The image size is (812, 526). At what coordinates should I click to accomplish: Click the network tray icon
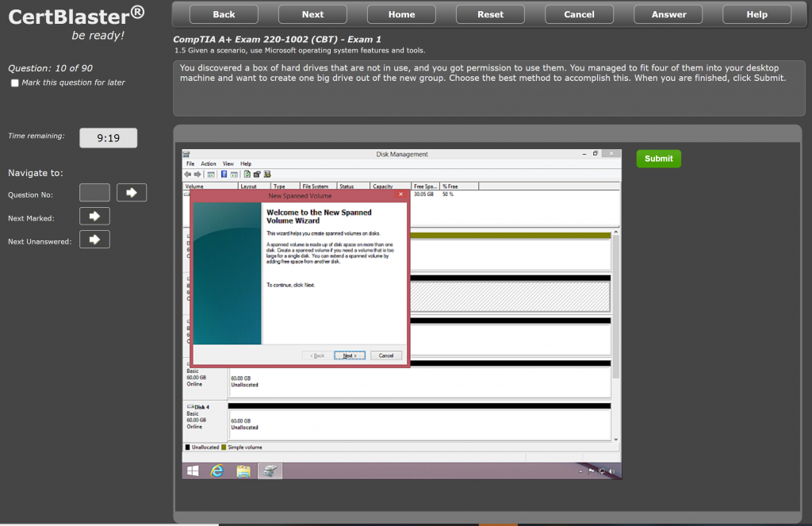point(602,471)
